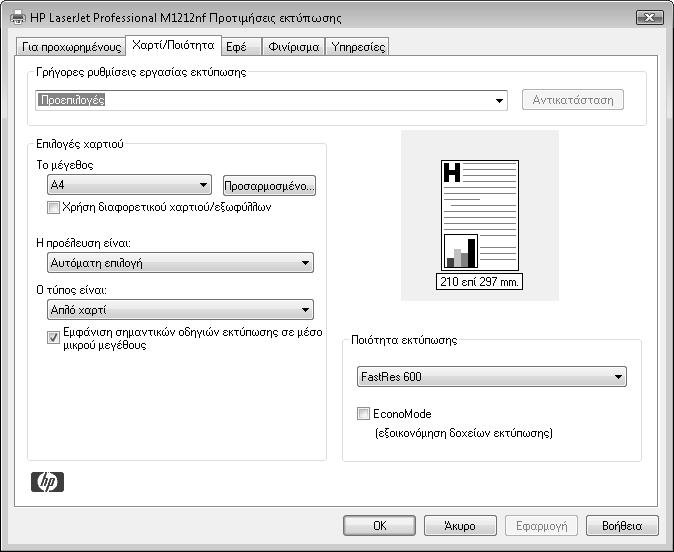Click the Εφαρμογή apply button

(x=541, y=525)
